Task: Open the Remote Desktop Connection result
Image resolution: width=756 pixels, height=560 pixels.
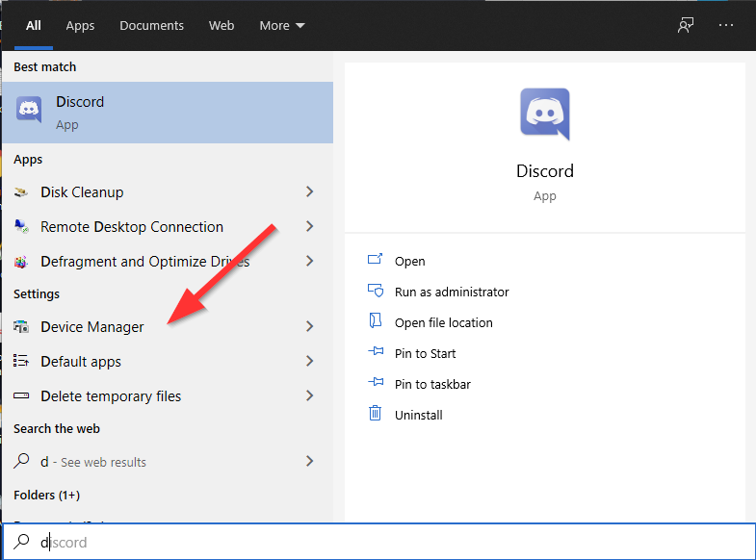Action: click(x=168, y=227)
